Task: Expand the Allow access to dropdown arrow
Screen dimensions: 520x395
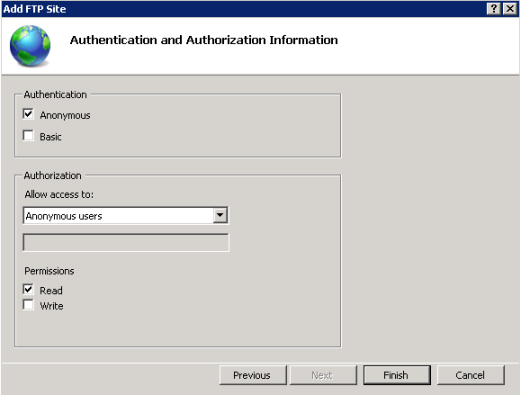Action: [x=220, y=215]
